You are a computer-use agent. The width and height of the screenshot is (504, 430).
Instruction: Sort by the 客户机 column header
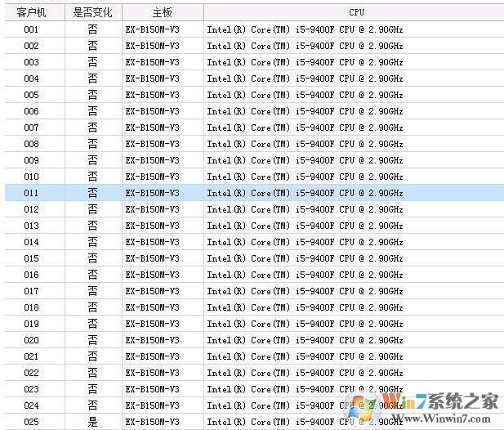pyautogui.click(x=34, y=12)
